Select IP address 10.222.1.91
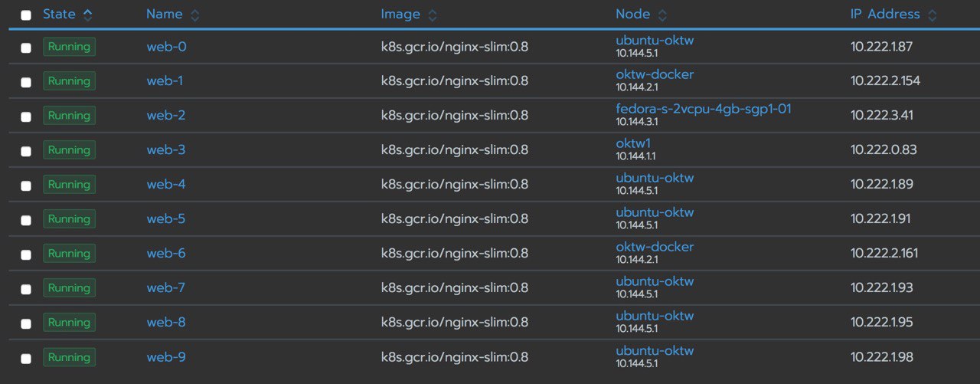Screen dimensions: 980x384 881,219
